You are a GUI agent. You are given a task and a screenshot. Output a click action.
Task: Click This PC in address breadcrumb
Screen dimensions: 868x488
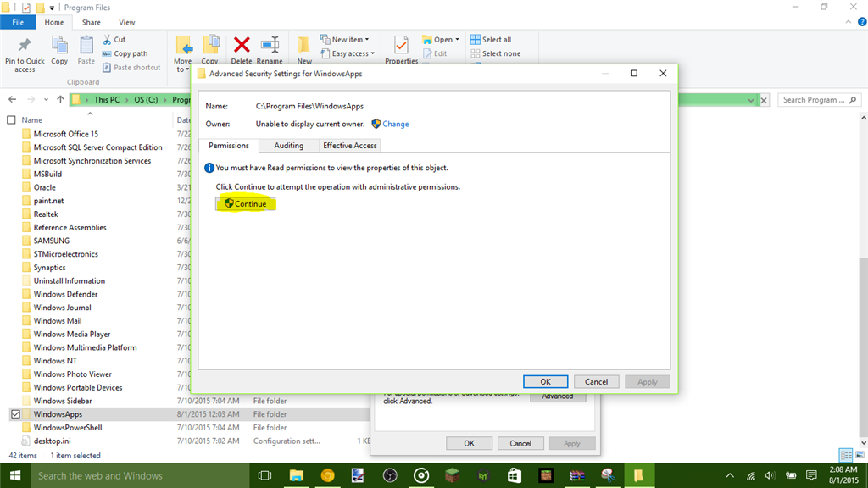pyautogui.click(x=106, y=100)
